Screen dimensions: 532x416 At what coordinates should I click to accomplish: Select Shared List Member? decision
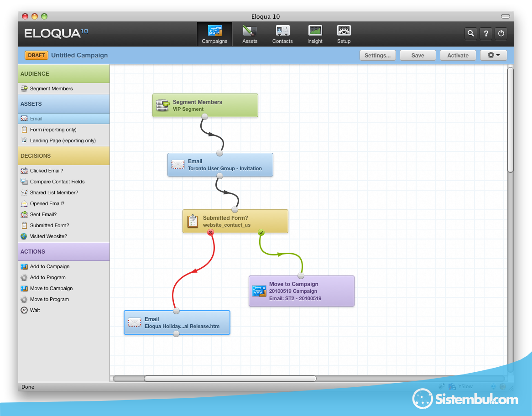point(64,192)
